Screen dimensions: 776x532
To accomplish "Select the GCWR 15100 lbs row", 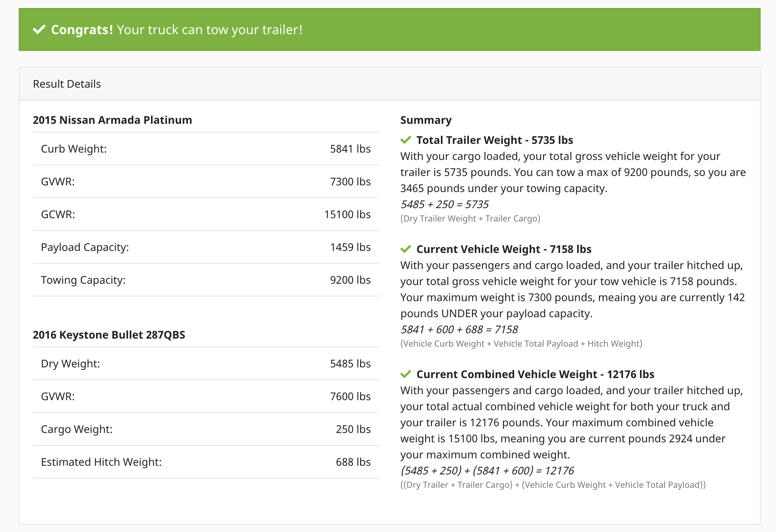I will click(206, 214).
